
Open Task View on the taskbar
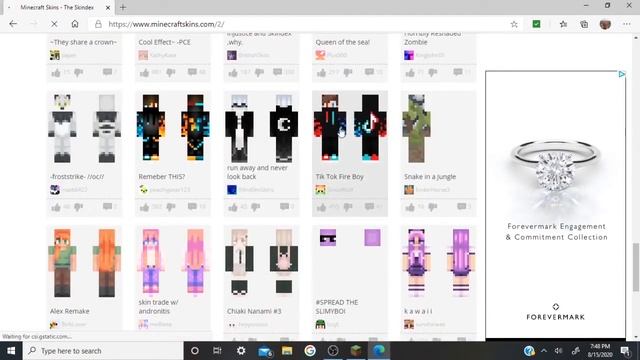[x=217, y=351]
